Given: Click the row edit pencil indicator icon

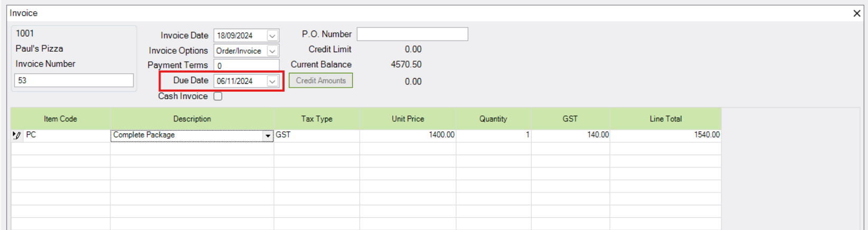Looking at the screenshot, I should (17, 136).
